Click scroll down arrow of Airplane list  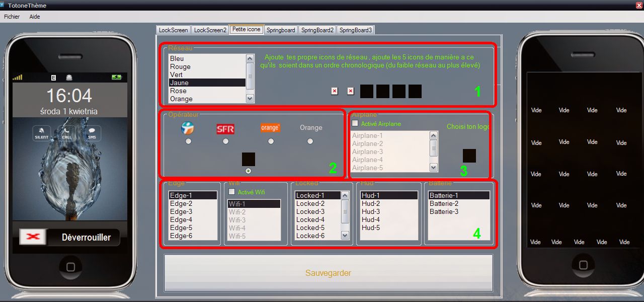(434, 167)
